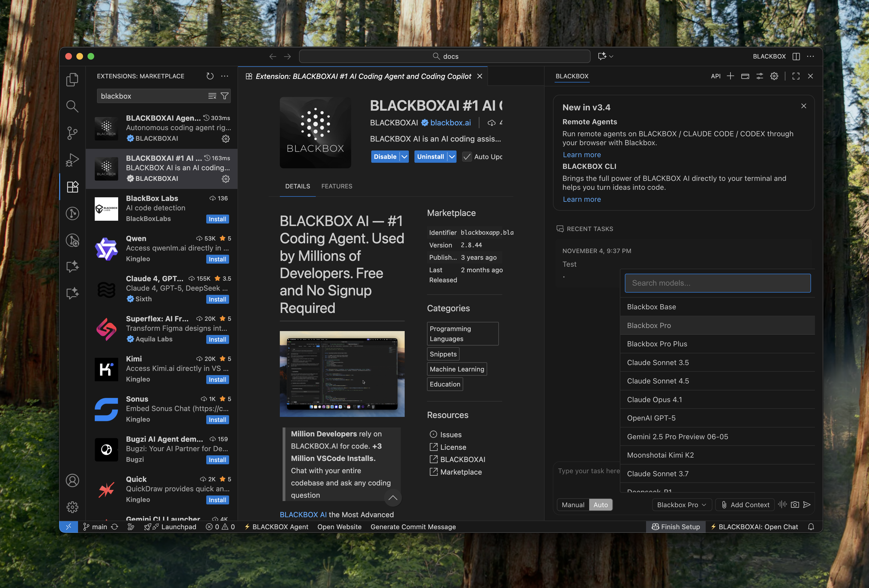Start a new BLACKBOX task with plus icon
The height and width of the screenshot is (588, 869).
730,76
